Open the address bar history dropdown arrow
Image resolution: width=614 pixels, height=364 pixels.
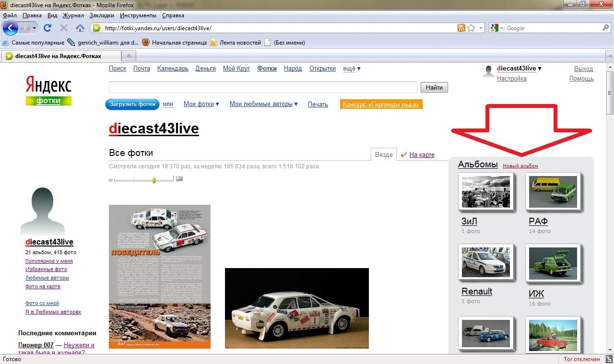(x=481, y=28)
